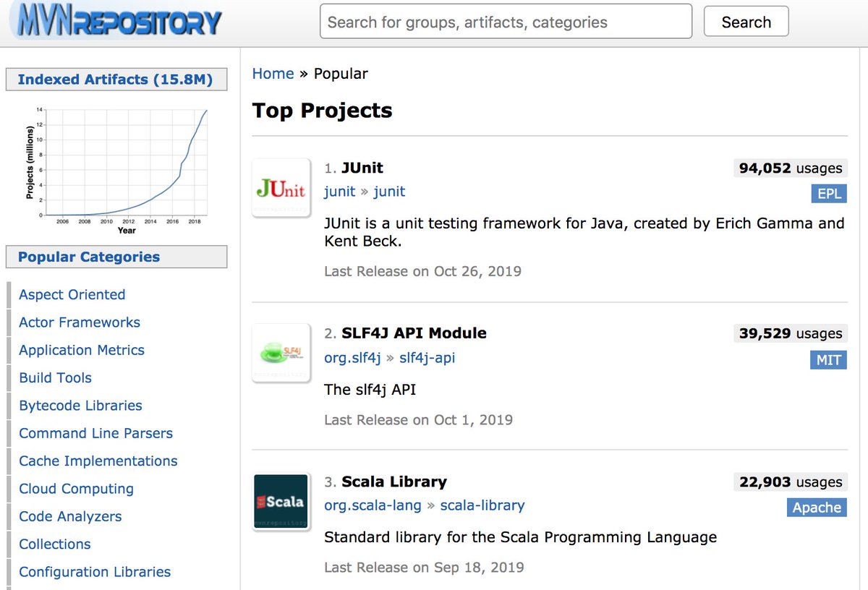The width and height of the screenshot is (868, 590).
Task: Click the Top Projects heading
Action: point(322,111)
